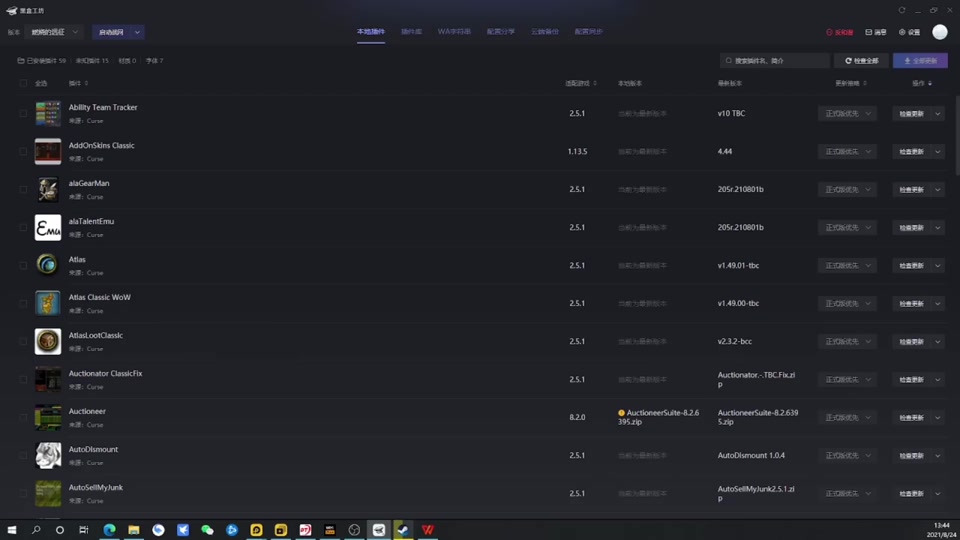
Task: Open update strategy dropdown for alaGearMan
Action: click(847, 189)
